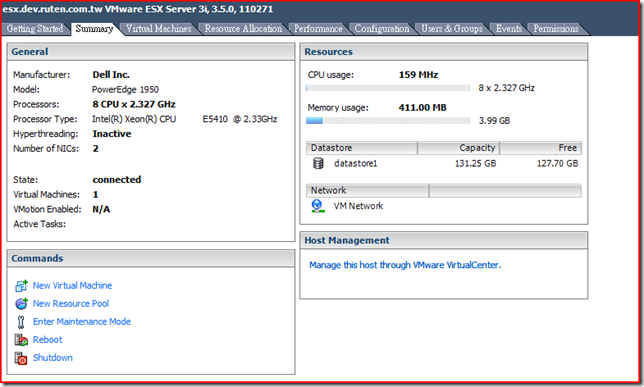Click the 131.25 GB capacity value
This screenshot has height=387, width=644.
[x=475, y=164]
